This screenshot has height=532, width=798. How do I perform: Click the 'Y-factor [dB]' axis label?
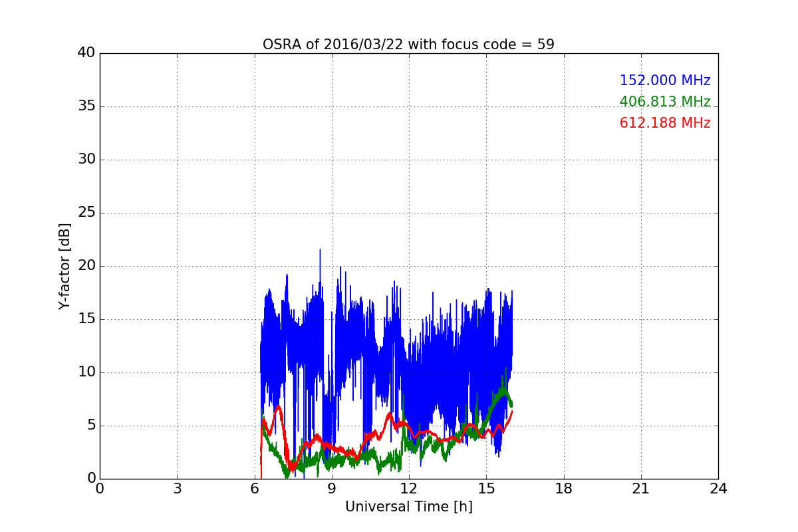tap(65, 266)
